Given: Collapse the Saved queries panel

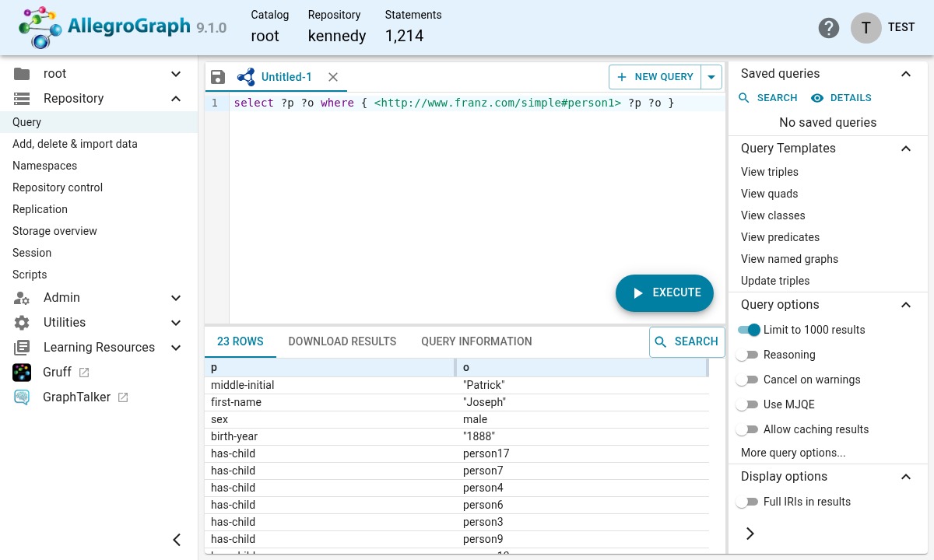Looking at the screenshot, I should [x=906, y=74].
